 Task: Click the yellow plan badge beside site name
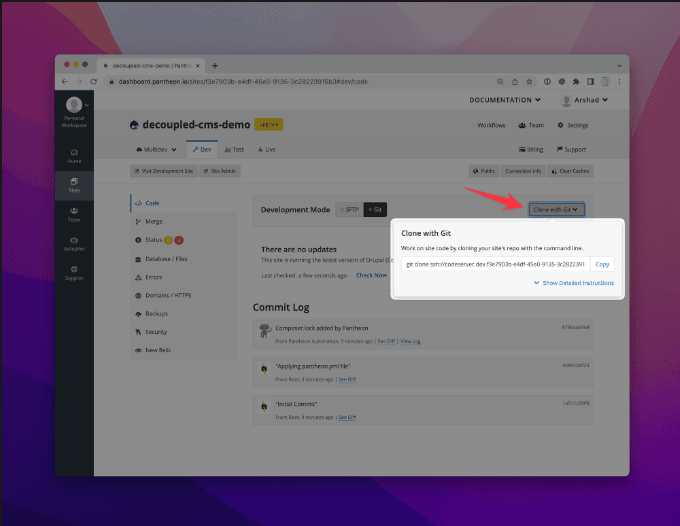(x=269, y=125)
